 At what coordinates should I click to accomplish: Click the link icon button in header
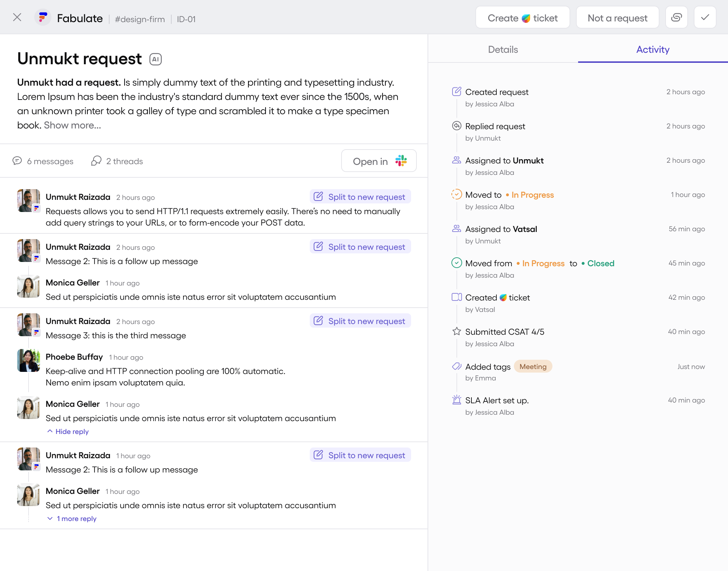pyautogui.click(x=676, y=17)
